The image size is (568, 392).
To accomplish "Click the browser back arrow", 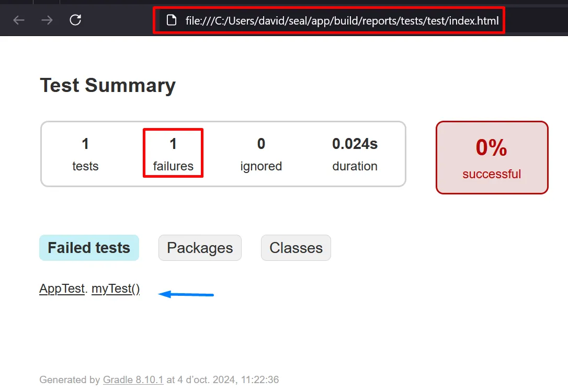I will (x=19, y=20).
